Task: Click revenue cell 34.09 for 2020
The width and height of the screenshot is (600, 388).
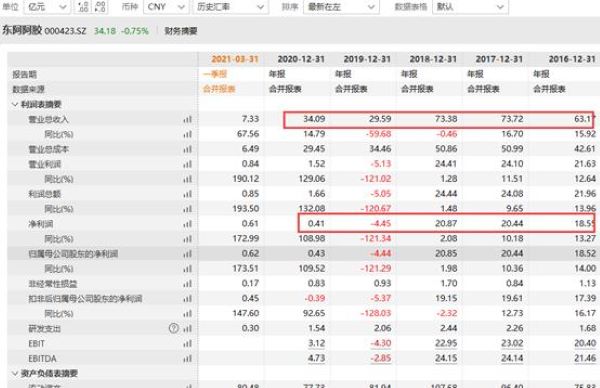Action: [314, 119]
